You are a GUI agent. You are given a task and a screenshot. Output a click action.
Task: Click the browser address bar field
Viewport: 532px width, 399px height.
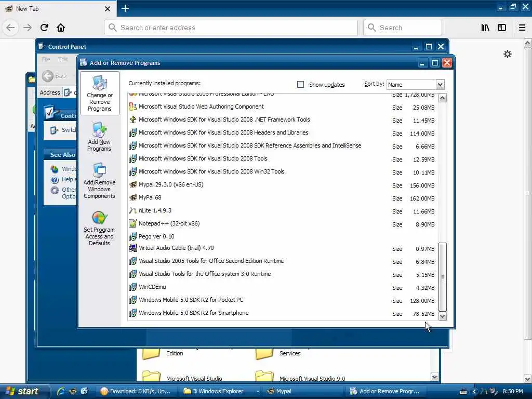[231, 28]
